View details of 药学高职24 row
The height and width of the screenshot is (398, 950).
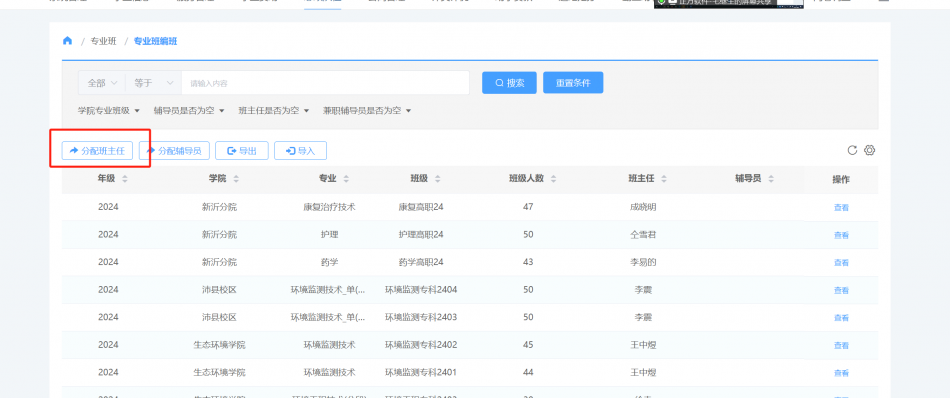point(841,263)
